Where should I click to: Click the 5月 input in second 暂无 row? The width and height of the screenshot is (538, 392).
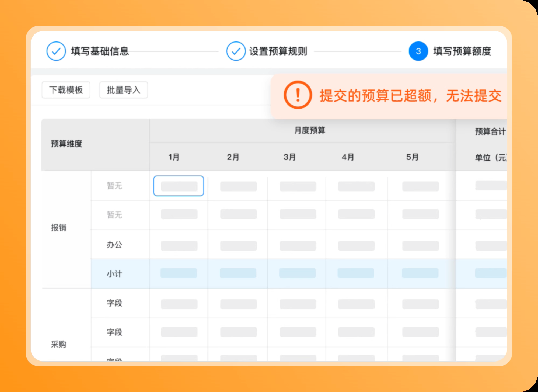click(421, 214)
